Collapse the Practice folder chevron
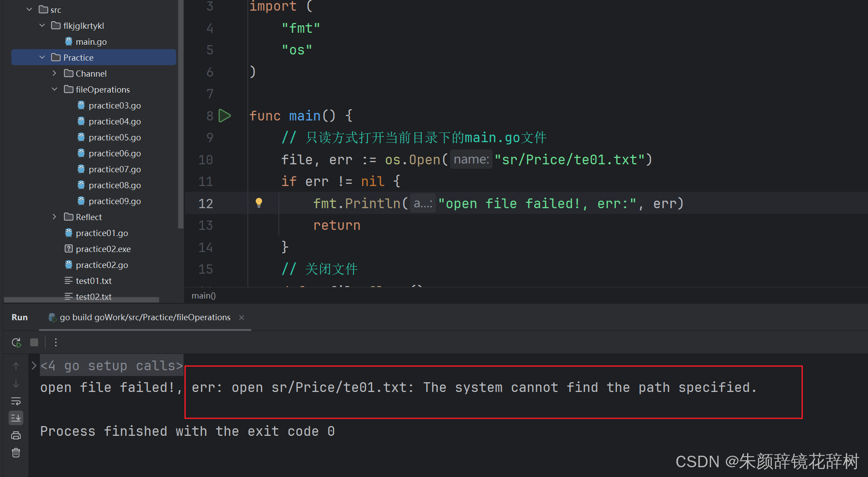Image resolution: width=868 pixels, height=477 pixels. [x=42, y=57]
